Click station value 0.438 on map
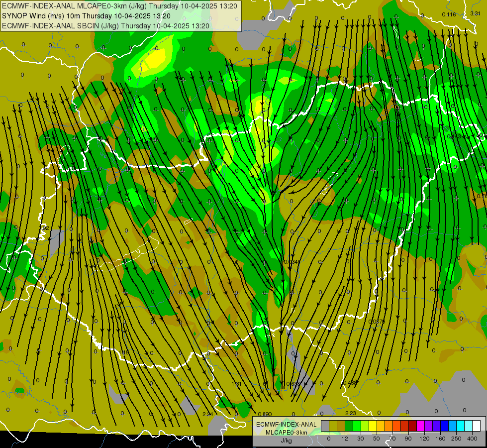The image size is (487, 448). (x=350, y=383)
